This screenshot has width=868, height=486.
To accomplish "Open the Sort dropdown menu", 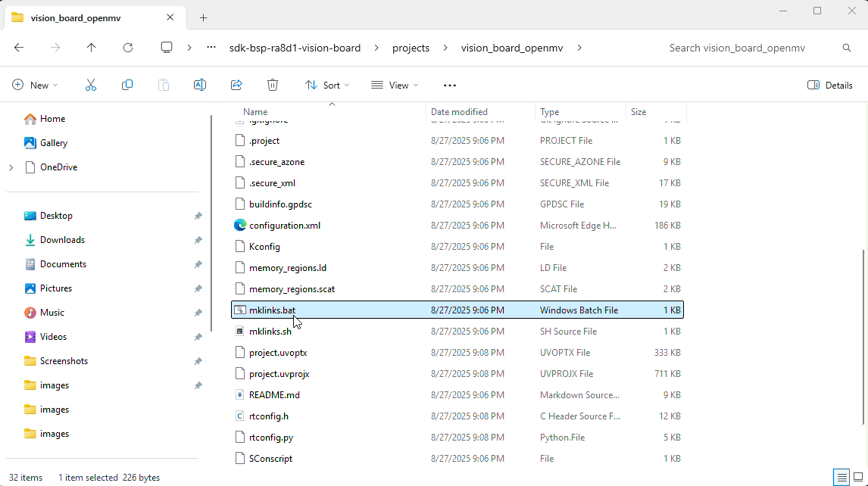I will click(327, 86).
